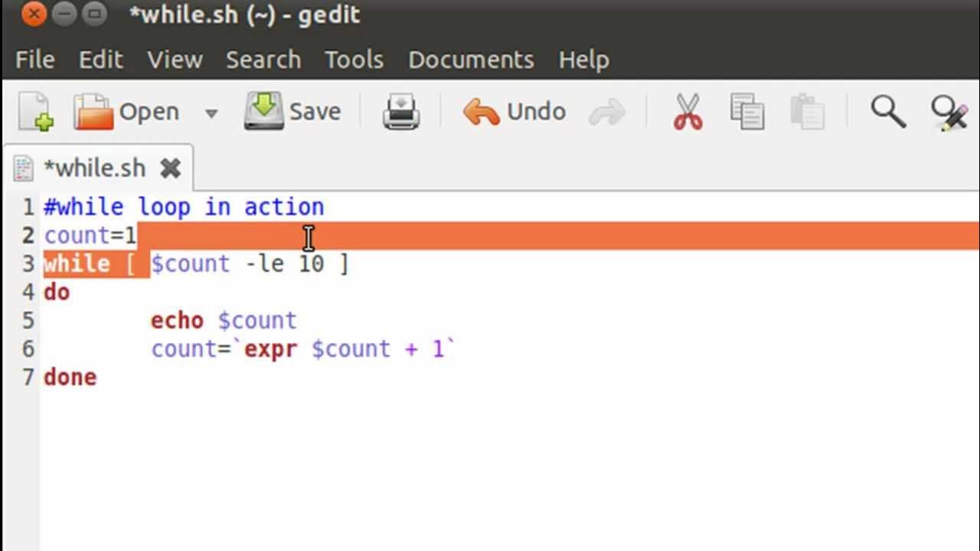The height and width of the screenshot is (551, 980).
Task: Open the Documents menu
Action: pyautogui.click(x=471, y=60)
